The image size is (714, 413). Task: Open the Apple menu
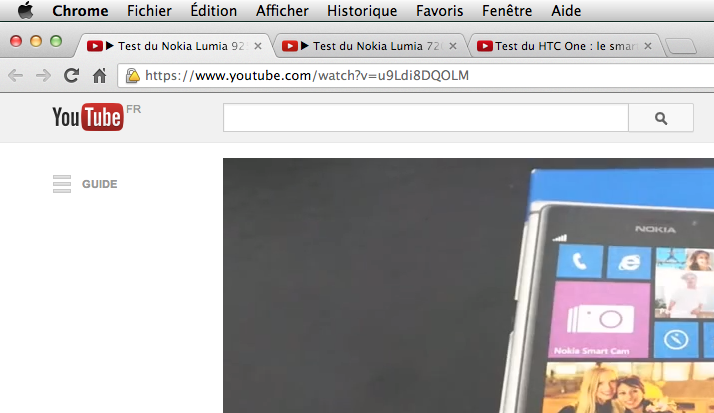click(26, 10)
